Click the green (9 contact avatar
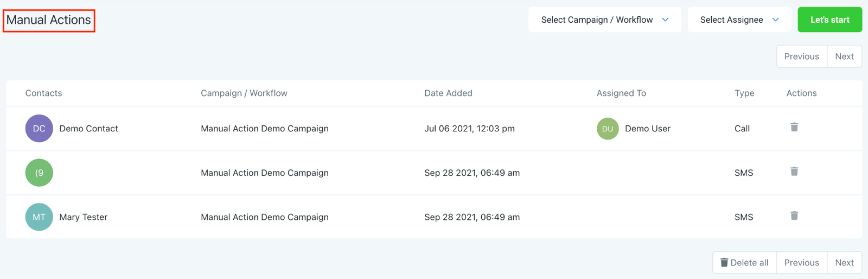The height and width of the screenshot is (279, 868). click(x=39, y=173)
